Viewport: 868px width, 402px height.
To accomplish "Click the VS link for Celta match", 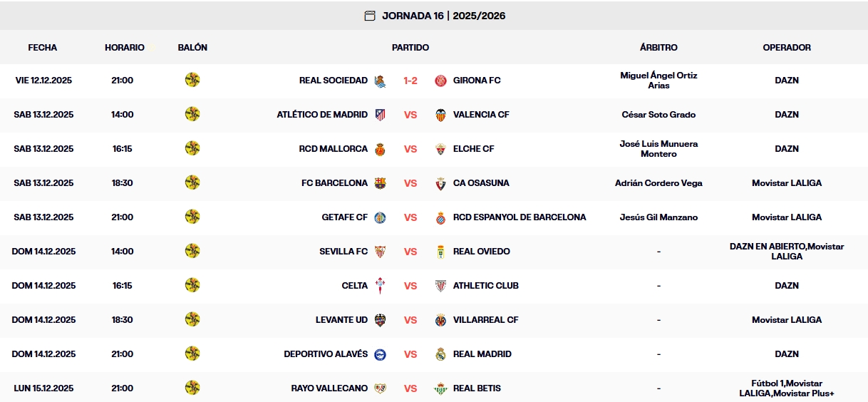I will click(410, 286).
